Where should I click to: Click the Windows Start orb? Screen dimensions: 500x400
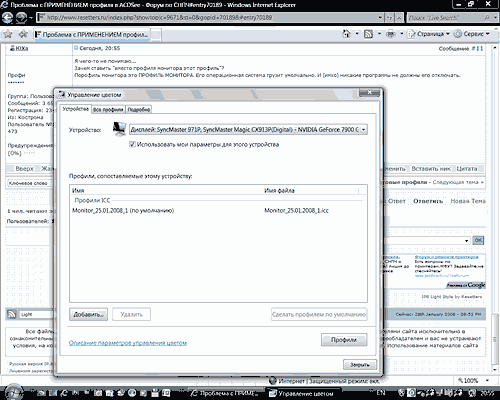(13, 393)
